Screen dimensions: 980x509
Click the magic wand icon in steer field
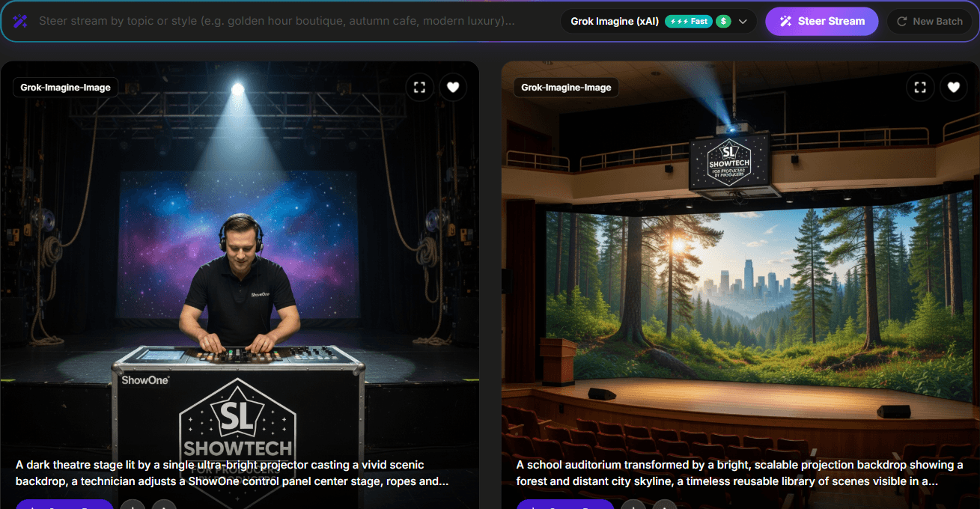pos(21,21)
